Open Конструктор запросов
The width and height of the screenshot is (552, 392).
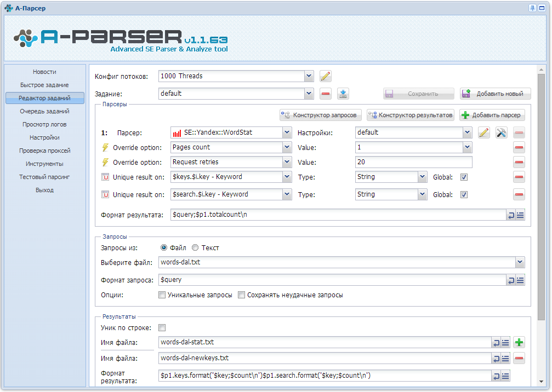click(x=320, y=115)
